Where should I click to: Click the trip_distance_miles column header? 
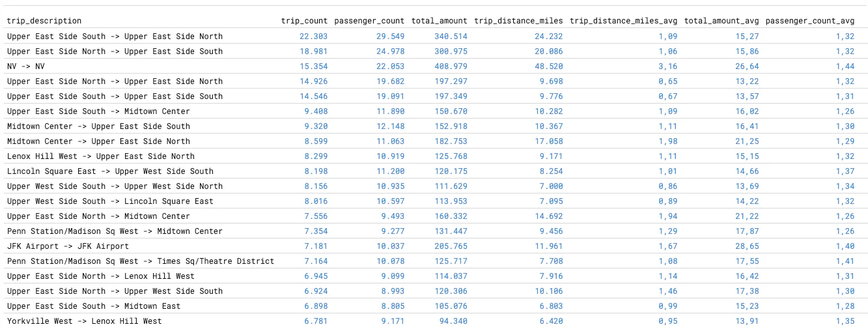tap(518, 21)
